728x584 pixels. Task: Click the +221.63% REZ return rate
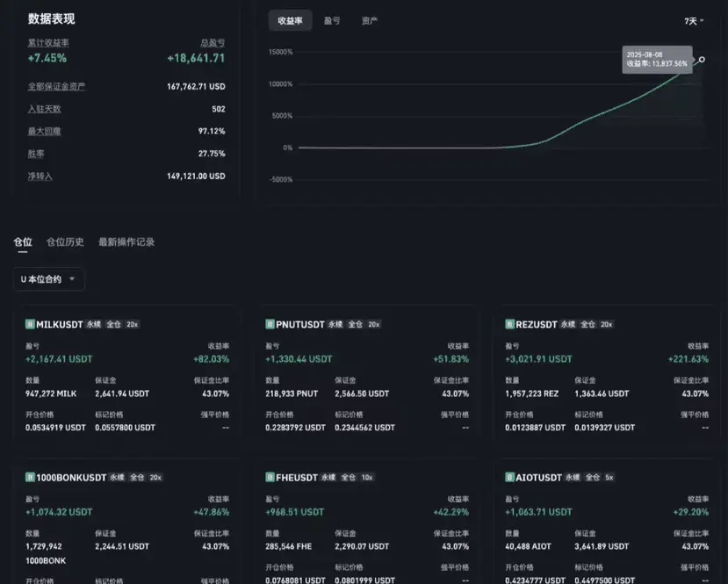pos(688,359)
